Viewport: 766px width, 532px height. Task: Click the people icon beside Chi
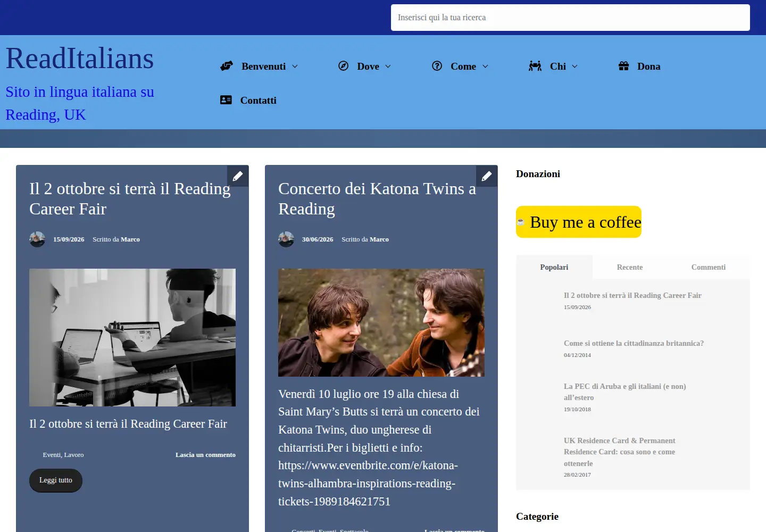(535, 66)
